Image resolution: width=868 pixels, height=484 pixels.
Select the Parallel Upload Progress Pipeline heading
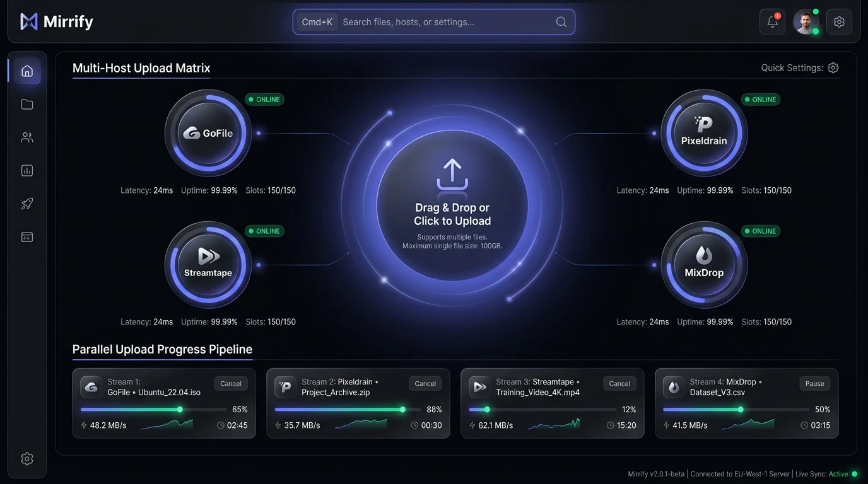(x=162, y=349)
